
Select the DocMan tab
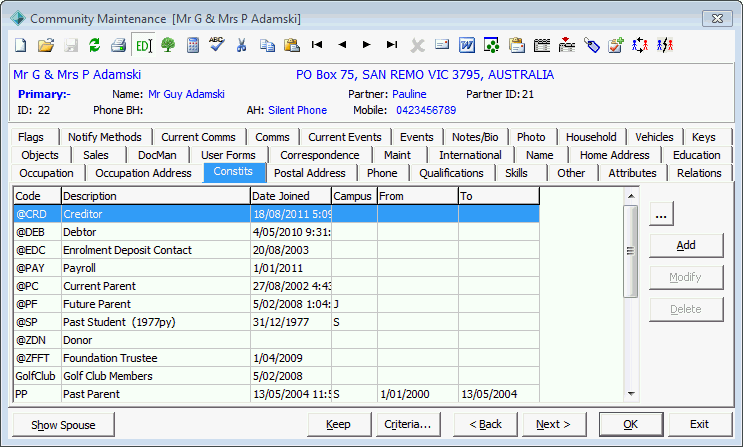click(157, 155)
